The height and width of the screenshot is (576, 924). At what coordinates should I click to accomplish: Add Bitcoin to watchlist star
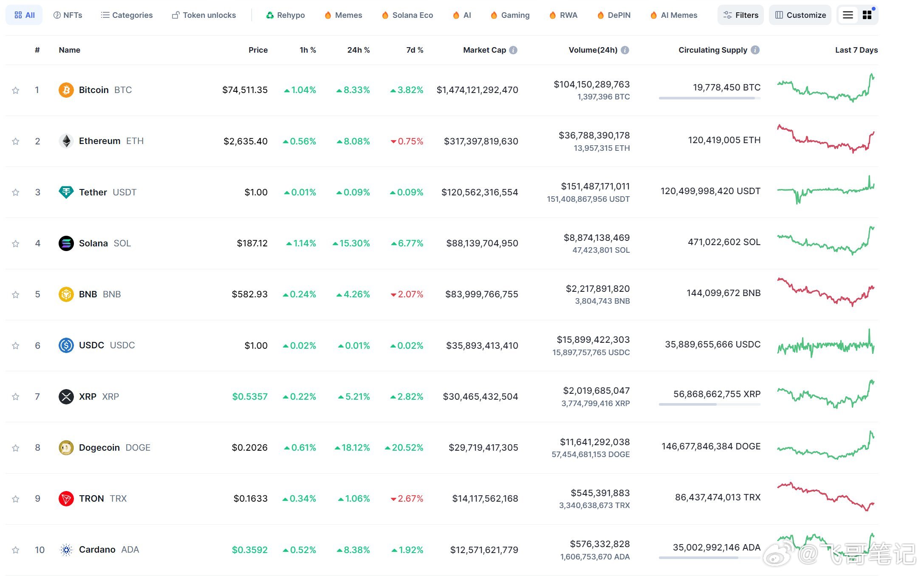click(16, 90)
